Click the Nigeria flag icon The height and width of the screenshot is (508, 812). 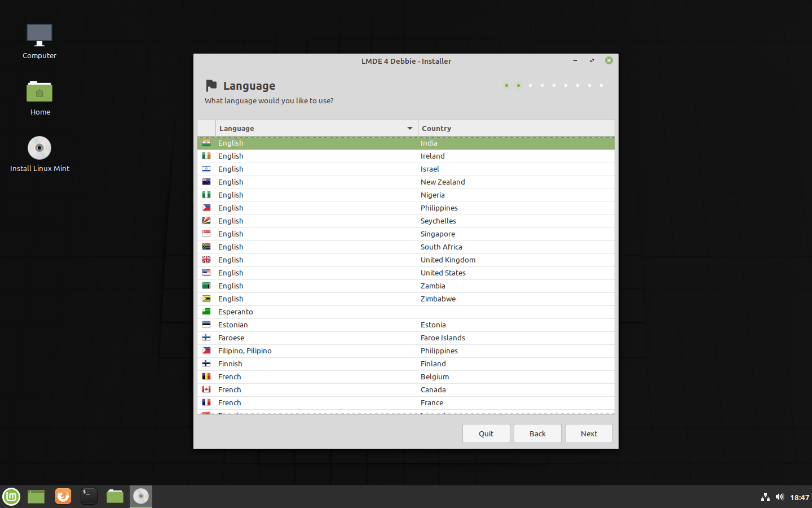click(x=206, y=195)
